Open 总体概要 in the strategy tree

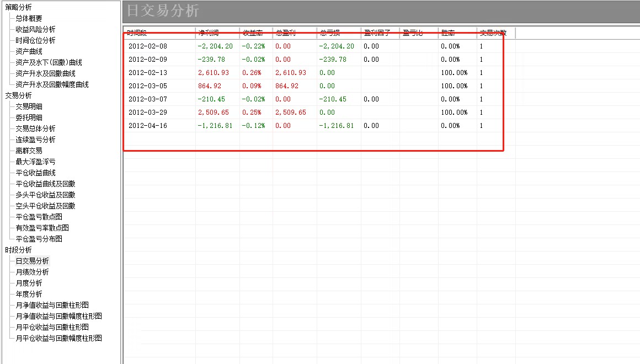[29, 18]
